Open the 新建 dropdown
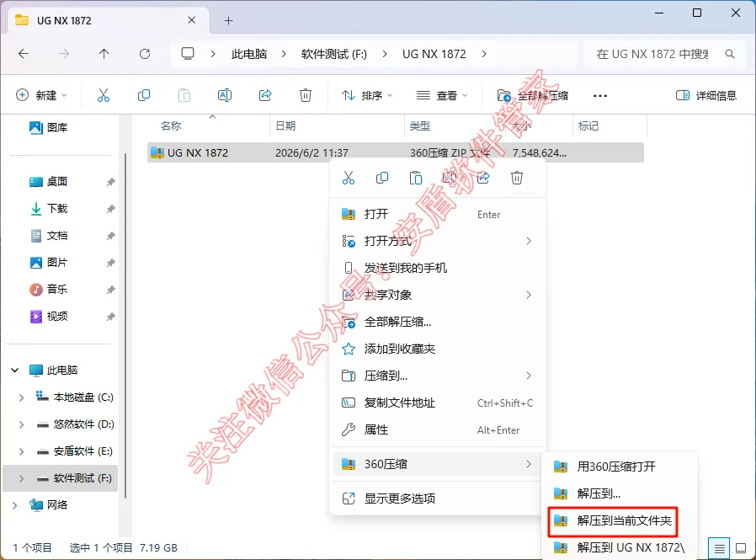 click(x=41, y=95)
